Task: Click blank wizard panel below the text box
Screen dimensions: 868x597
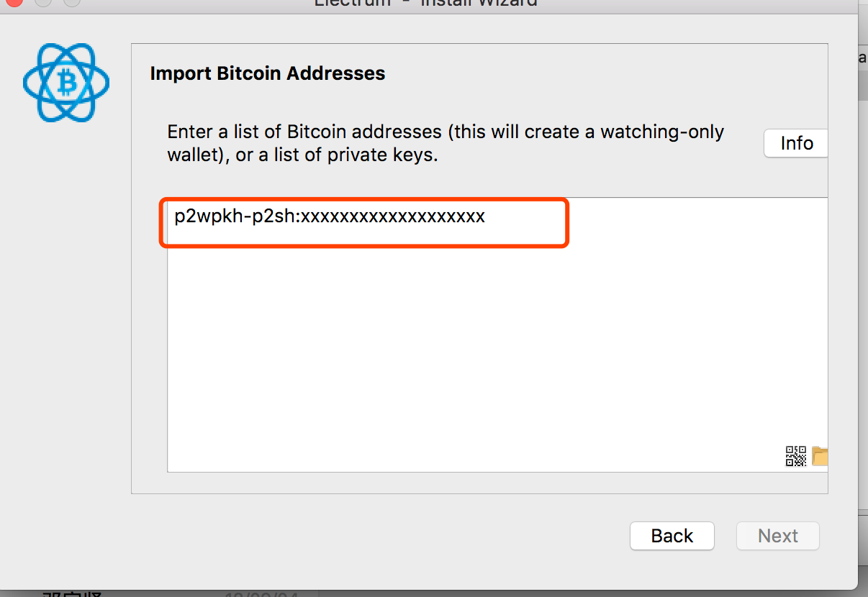Action: tap(479, 483)
